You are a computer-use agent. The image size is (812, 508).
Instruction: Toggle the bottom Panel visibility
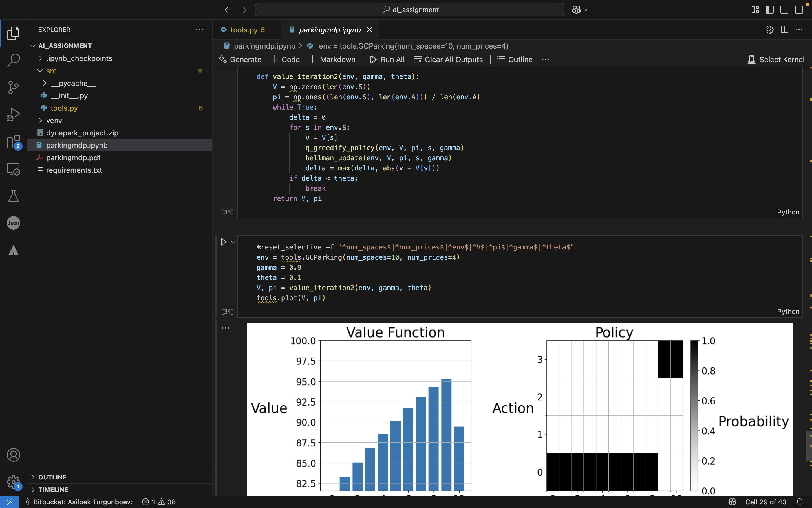[784, 10]
